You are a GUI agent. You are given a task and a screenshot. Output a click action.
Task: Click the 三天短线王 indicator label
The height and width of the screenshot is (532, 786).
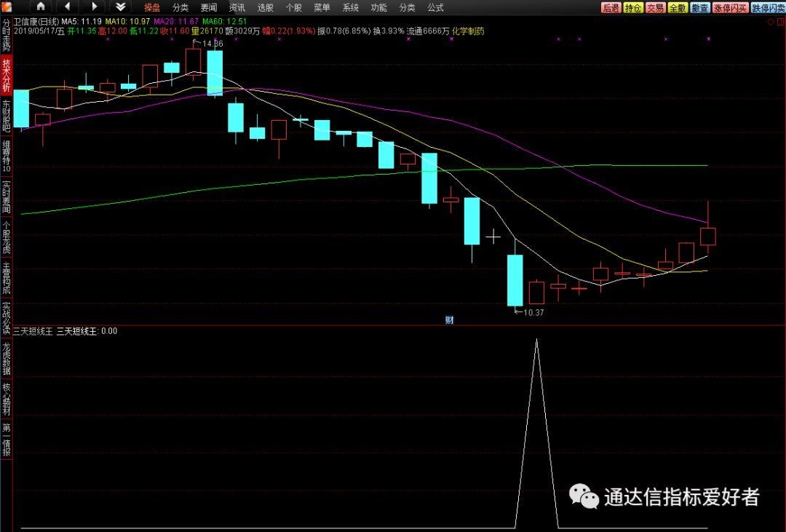point(33,331)
